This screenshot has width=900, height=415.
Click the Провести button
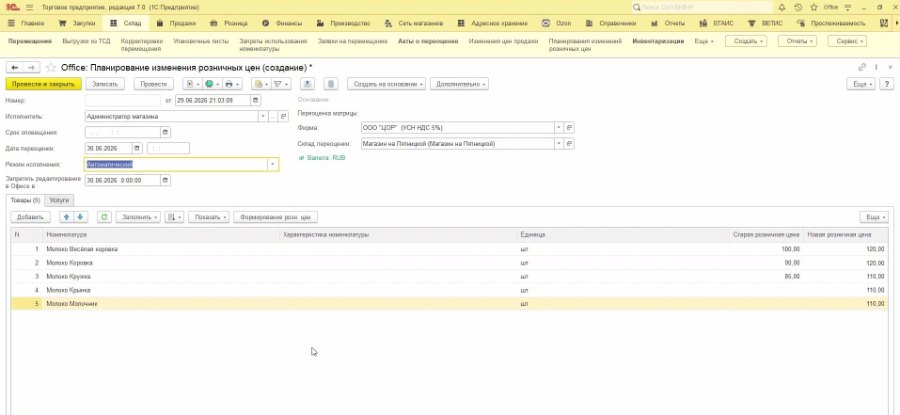pyautogui.click(x=153, y=84)
